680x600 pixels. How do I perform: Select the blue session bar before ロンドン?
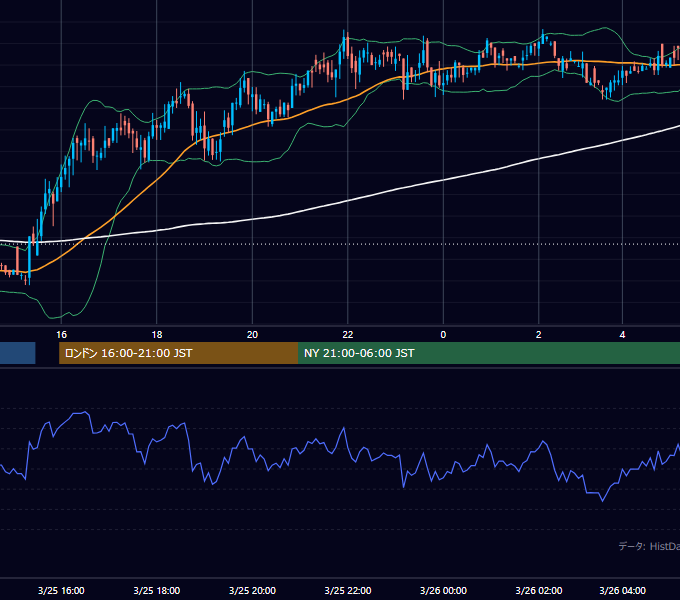17,353
